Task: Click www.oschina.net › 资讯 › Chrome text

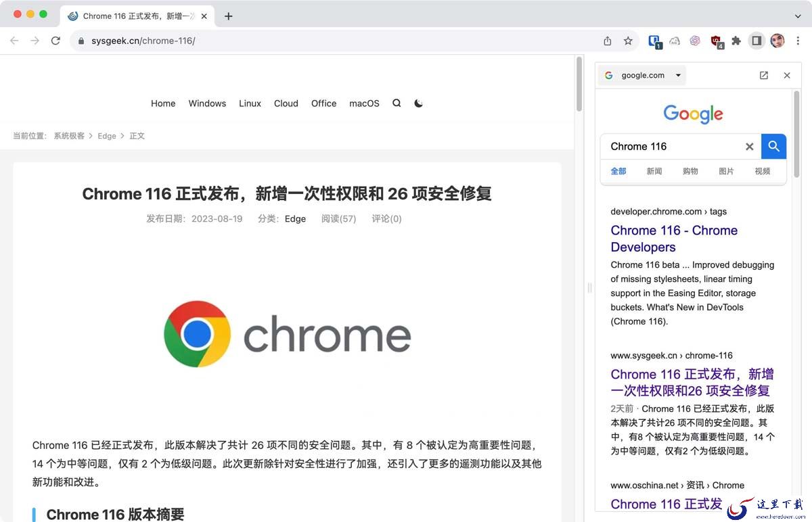Action: (677, 485)
